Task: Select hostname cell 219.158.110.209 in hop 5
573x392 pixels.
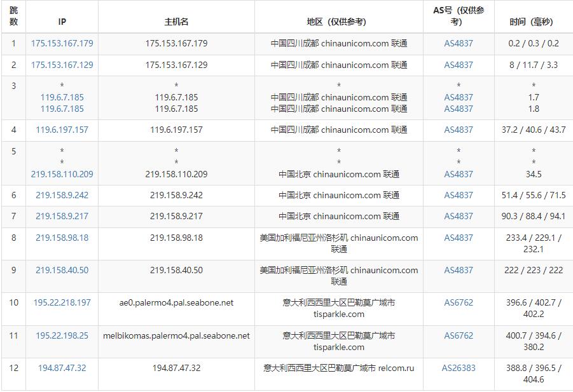Action: coord(177,175)
